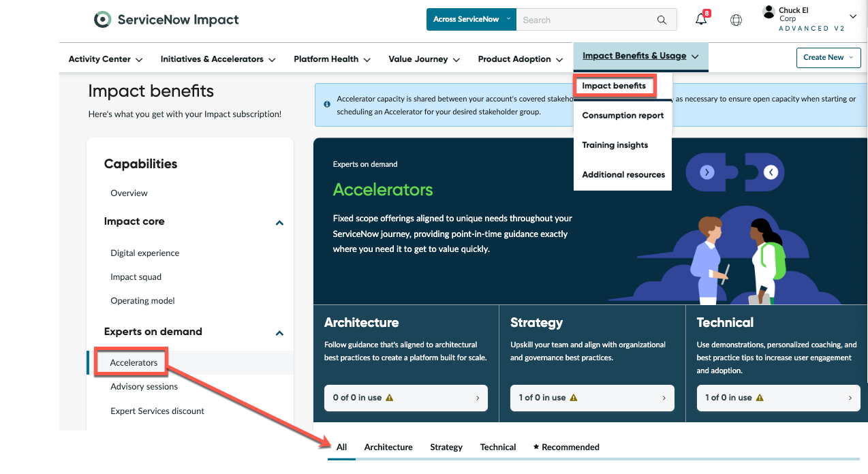Open the Activity Center menu
The image size is (868, 474).
pyautogui.click(x=106, y=59)
